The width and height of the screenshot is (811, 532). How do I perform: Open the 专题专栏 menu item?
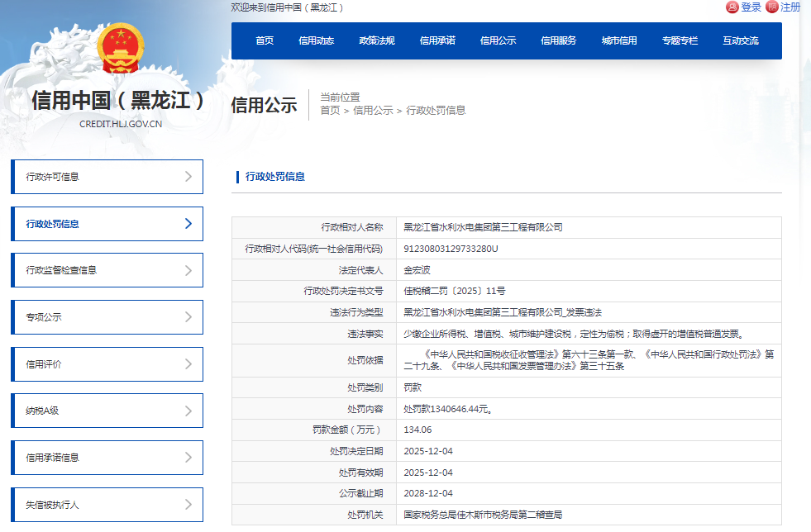pyautogui.click(x=680, y=40)
